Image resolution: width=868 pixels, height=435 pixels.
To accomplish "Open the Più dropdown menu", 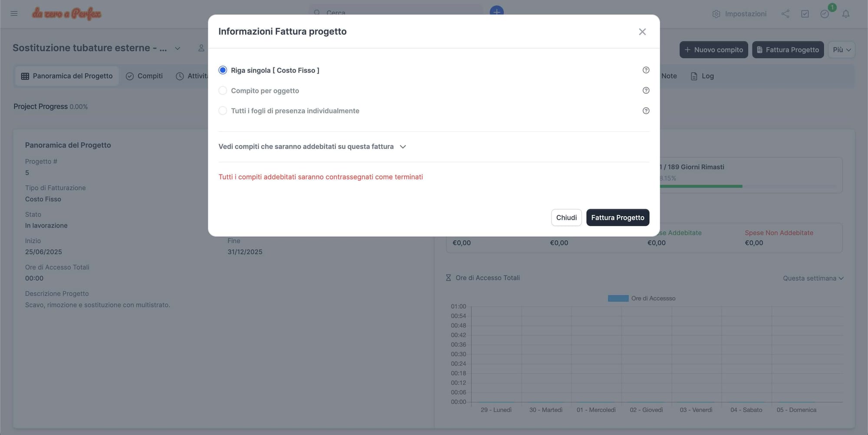I will (x=841, y=50).
